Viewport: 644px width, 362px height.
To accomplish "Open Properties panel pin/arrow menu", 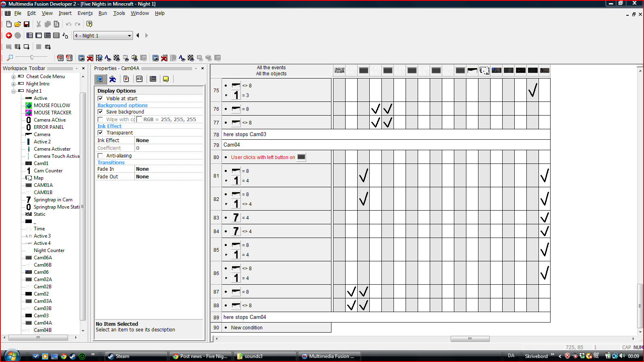I will pyautogui.click(x=196, y=68).
